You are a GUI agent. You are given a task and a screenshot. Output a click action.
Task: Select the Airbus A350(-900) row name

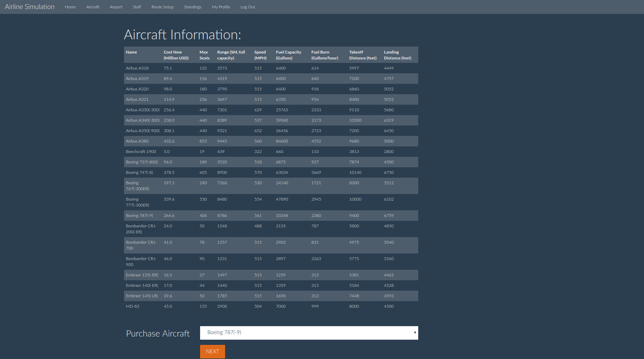pos(143,131)
